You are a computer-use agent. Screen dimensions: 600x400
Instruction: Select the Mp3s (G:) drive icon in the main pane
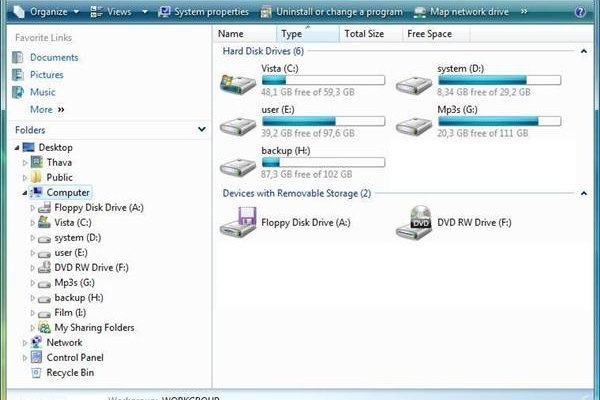click(414, 126)
